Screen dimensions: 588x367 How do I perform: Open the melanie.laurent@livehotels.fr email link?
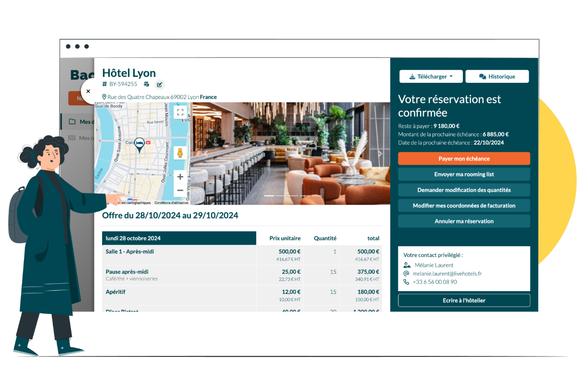point(447,274)
